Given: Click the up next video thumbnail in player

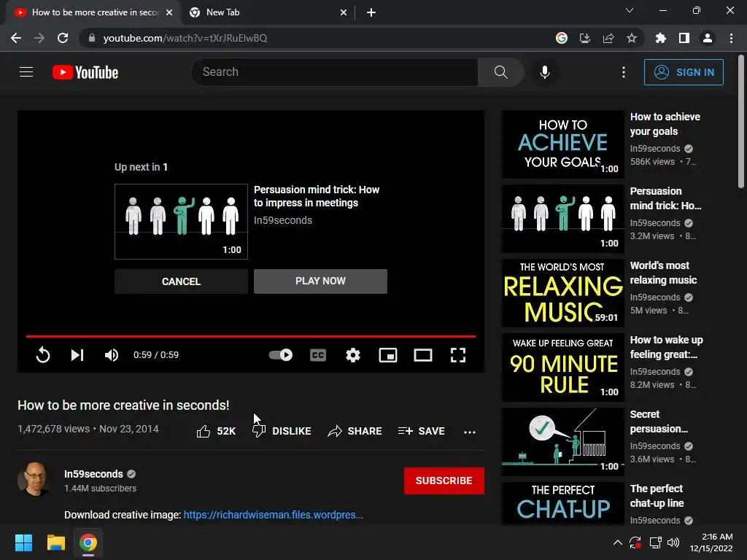Looking at the screenshot, I should pos(181,222).
